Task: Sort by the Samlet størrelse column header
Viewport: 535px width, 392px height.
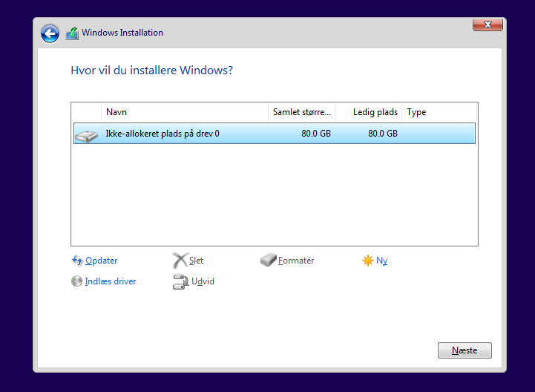Action: pyautogui.click(x=301, y=112)
